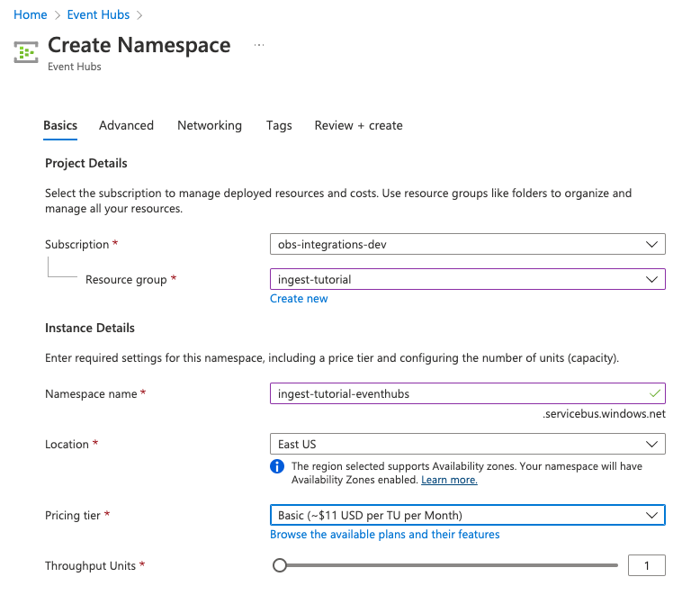700x595 pixels.
Task: Browse the available plans and their features
Action: pos(384,534)
